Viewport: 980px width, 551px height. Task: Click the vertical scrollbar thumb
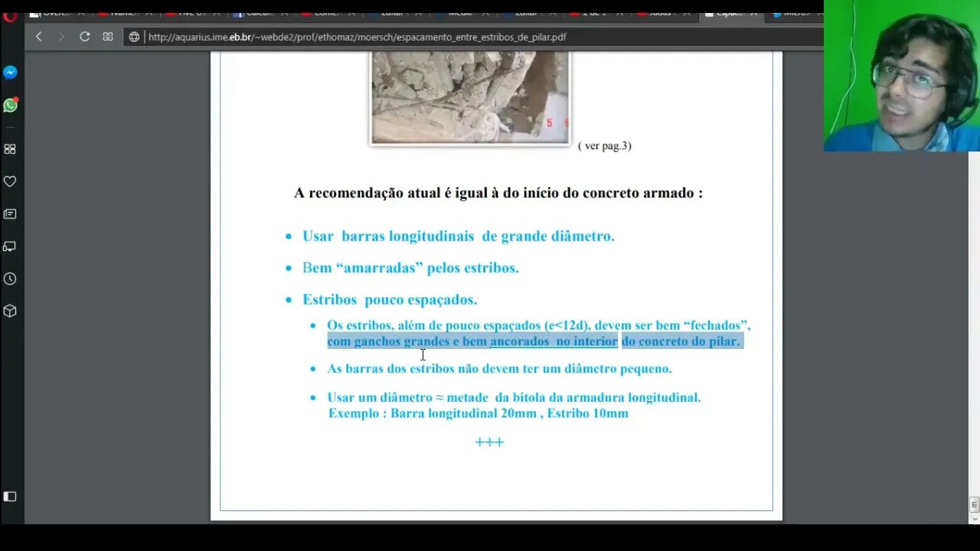click(974, 504)
